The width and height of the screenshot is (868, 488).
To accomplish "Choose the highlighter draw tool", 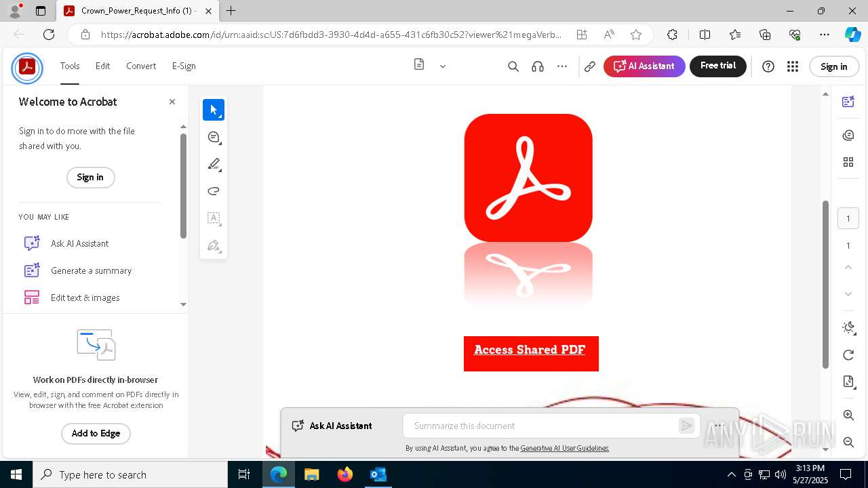I will point(214,164).
